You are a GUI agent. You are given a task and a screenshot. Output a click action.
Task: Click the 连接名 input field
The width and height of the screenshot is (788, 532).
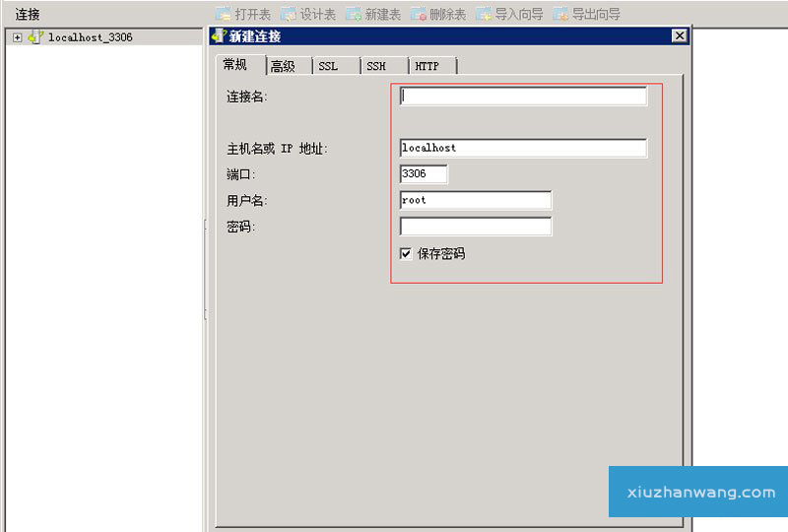point(523,97)
